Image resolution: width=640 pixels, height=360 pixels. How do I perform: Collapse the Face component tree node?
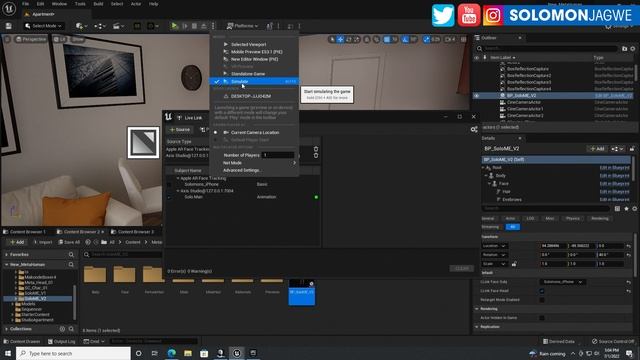[489, 184]
